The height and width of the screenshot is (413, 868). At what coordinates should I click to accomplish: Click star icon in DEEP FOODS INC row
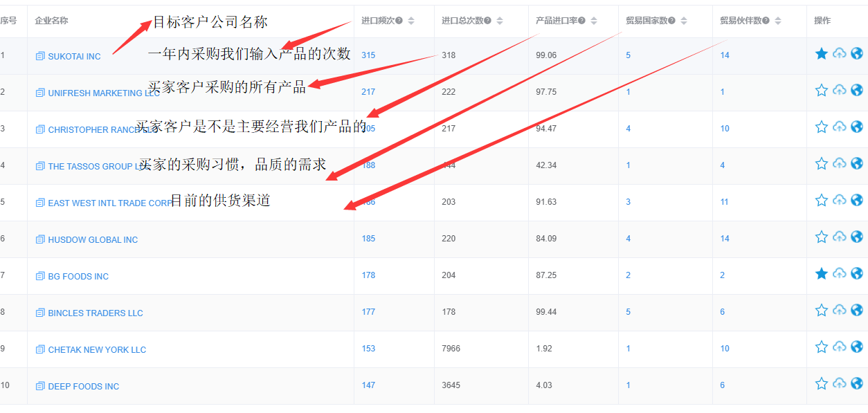pos(822,383)
